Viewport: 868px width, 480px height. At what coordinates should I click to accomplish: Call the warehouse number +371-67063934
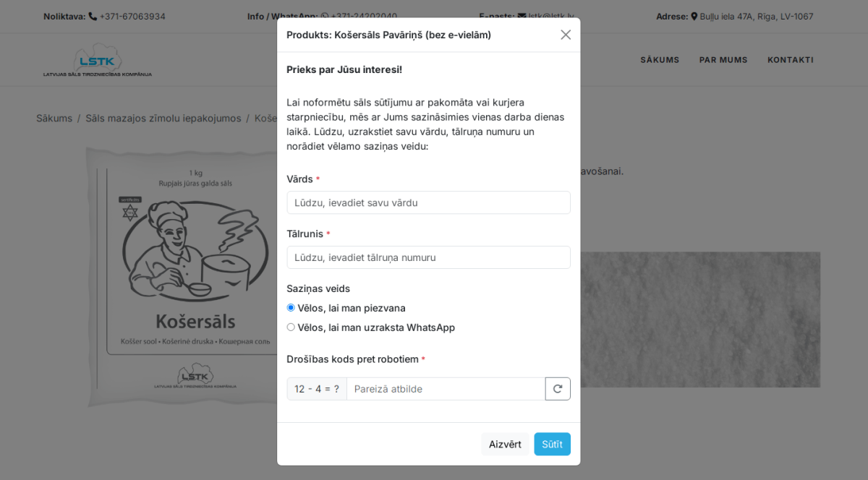[132, 17]
